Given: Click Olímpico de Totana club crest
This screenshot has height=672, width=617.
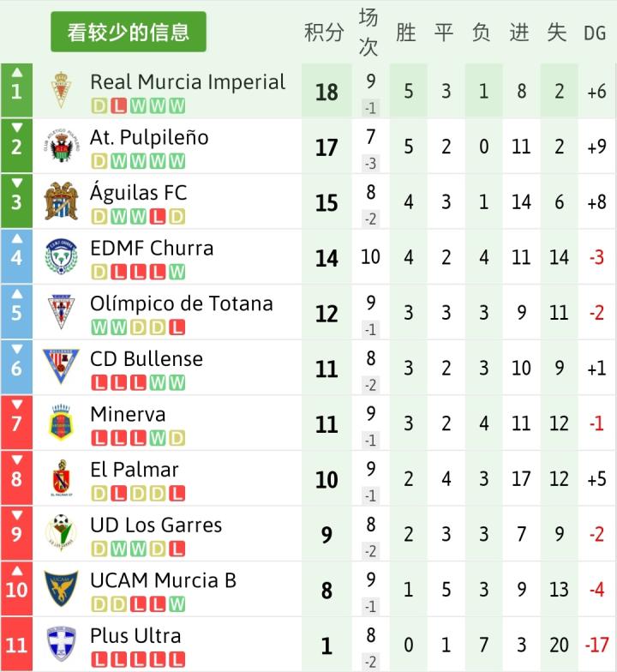Looking at the screenshot, I should pyautogui.click(x=61, y=312).
